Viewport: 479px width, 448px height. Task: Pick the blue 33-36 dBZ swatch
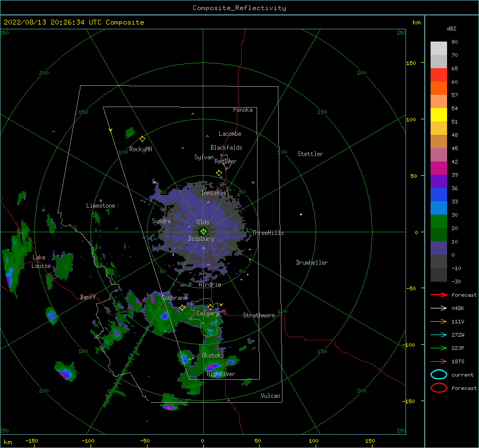click(x=439, y=194)
